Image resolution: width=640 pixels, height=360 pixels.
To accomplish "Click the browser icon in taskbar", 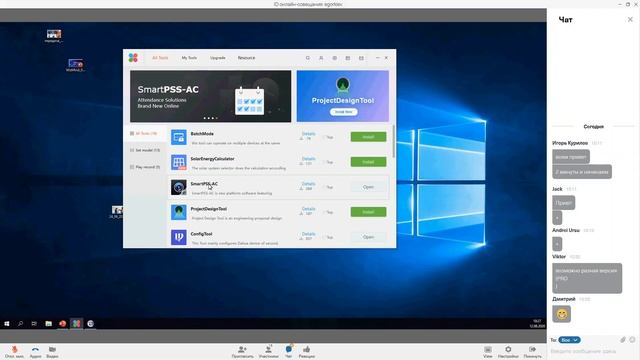I will [90, 324].
